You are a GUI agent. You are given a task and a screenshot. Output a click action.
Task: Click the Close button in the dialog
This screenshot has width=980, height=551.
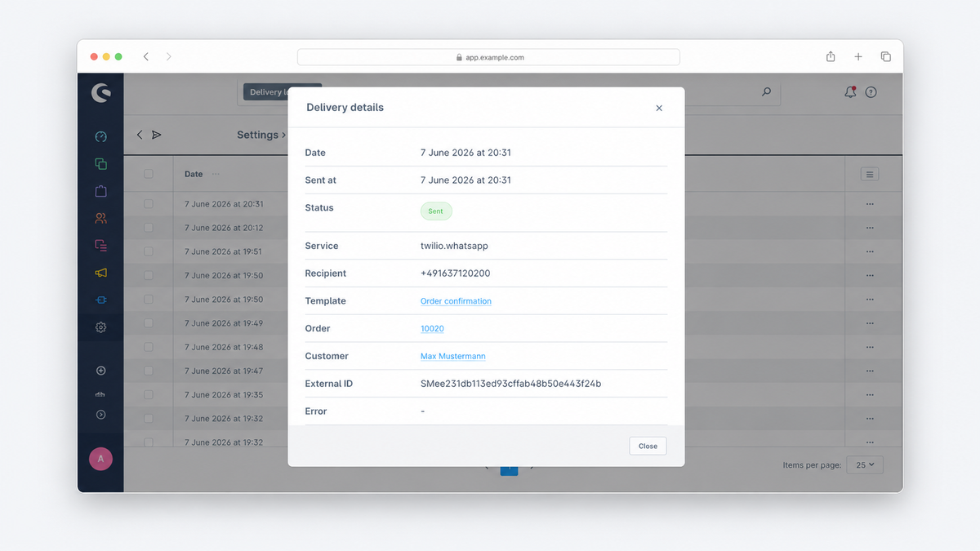(648, 446)
